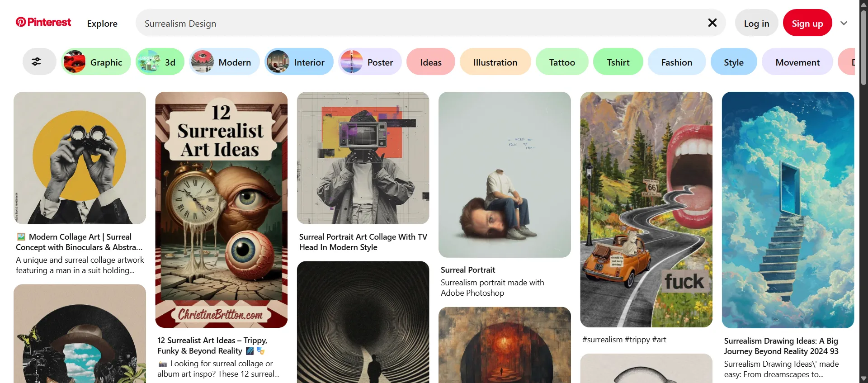
Task: Click 'Surrealism portrait made with Adobe Photoshop' text
Action: pyautogui.click(x=492, y=288)
